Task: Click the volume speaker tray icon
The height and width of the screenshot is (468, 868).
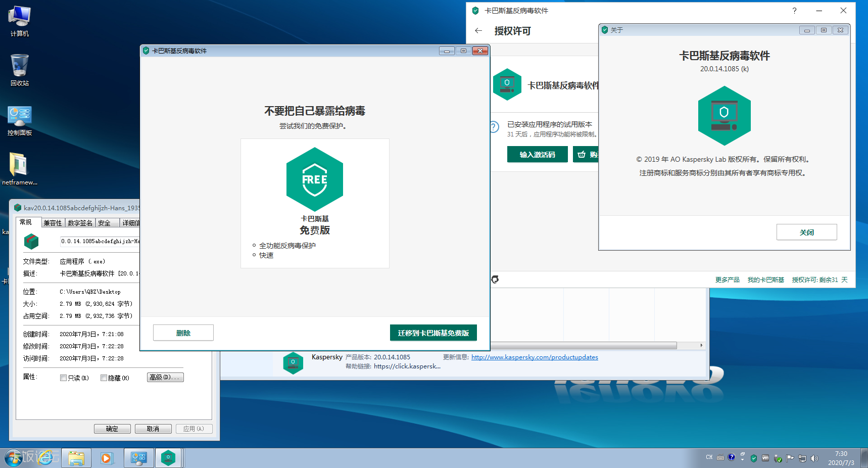Action: (x=814, y=458)
